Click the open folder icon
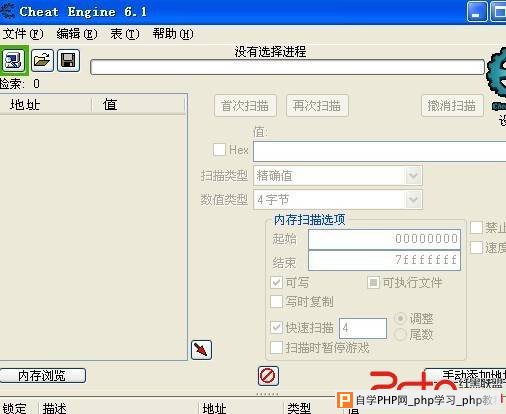Viewport: 506px width, 414px height. (42, 61)
